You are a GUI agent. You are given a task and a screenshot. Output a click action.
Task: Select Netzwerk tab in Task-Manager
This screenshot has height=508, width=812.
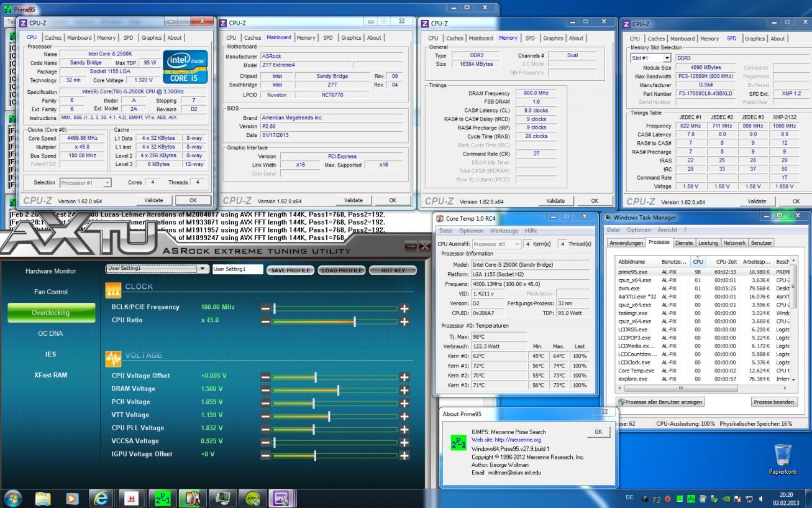[734, 242]
